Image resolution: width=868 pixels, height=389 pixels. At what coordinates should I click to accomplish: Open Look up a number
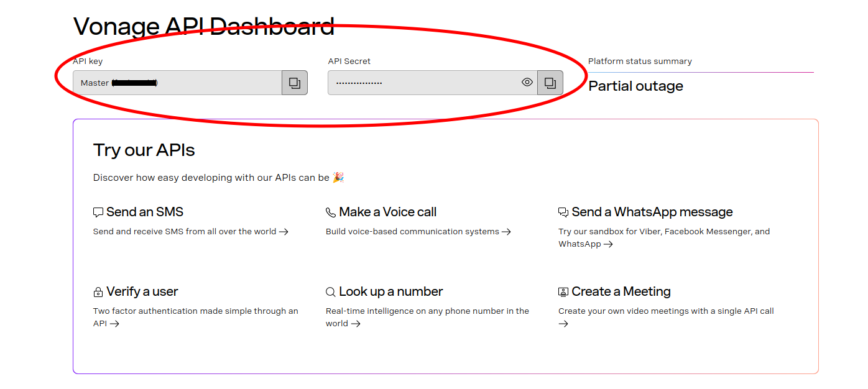391,291
